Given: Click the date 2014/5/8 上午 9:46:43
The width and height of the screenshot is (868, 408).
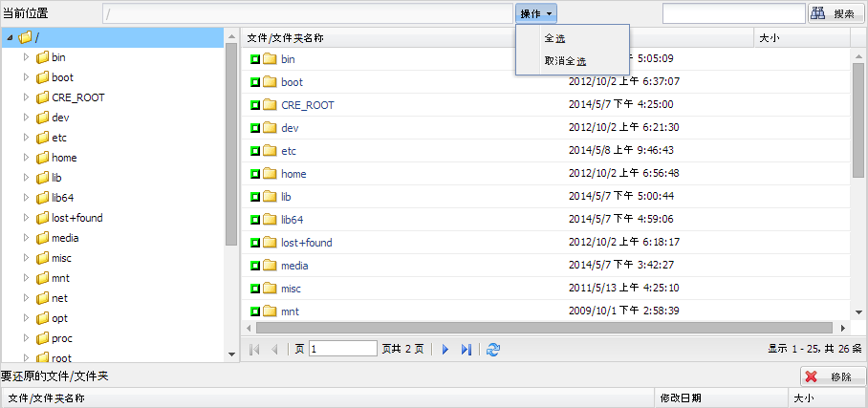Looking at the screenshot, I should click(x=621, y=151).
